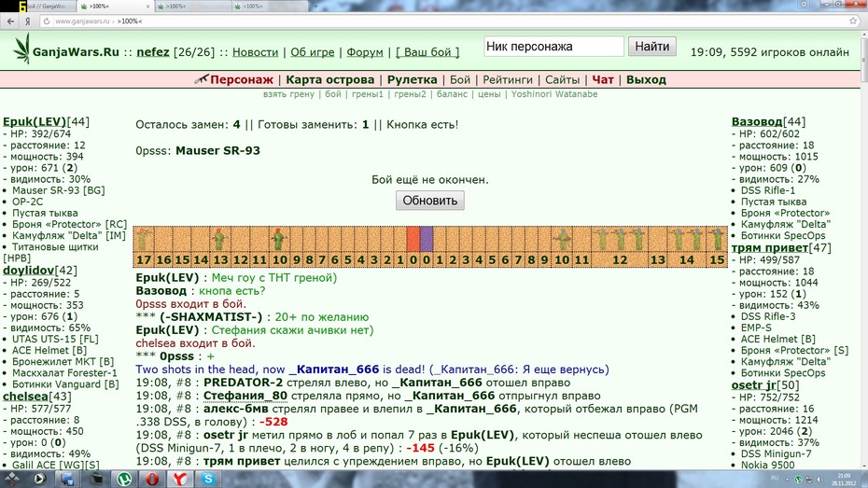Close the active ">100%<" browser tab
Viewport: 868px width, 488px height.
click(x=147, y=7)
